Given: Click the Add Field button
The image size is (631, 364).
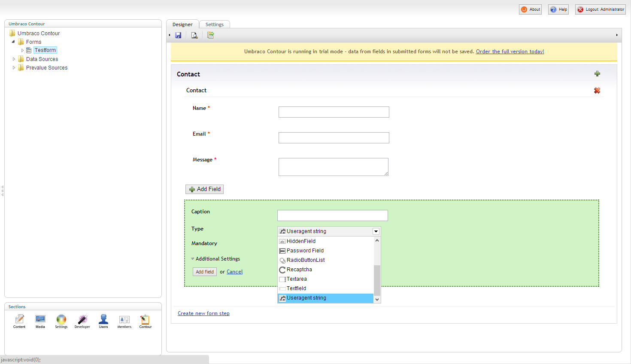Looking at the screenshot, I should point(204,189).
